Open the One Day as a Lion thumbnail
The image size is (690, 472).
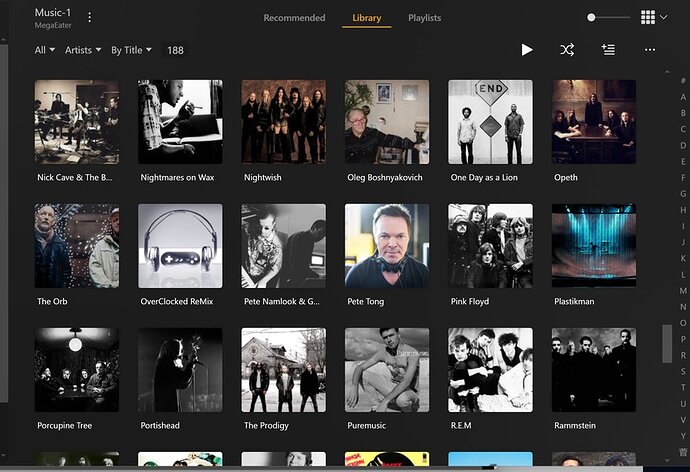[490, 122]
